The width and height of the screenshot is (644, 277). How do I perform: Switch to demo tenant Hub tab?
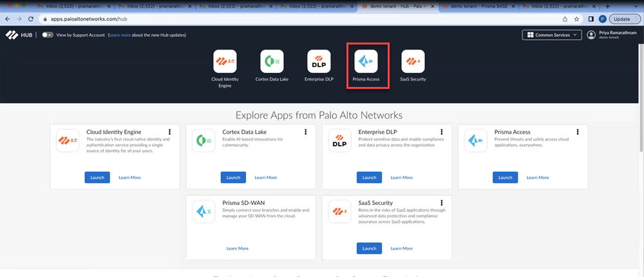[397, 6]
